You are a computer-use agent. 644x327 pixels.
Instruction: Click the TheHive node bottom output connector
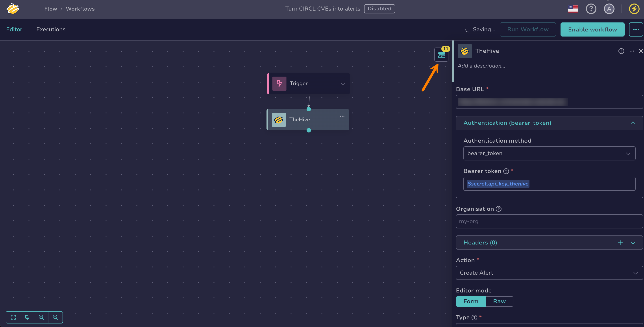(x=309, y=130)
